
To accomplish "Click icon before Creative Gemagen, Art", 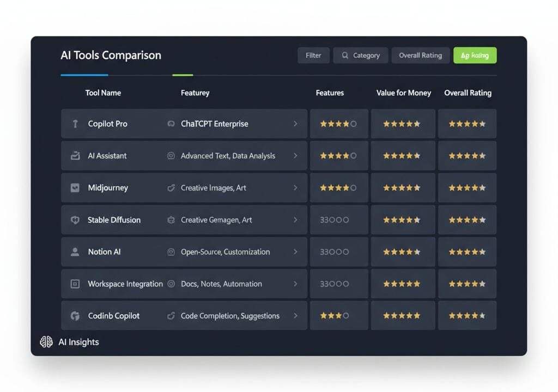I will pyautogui.click(x=171, y=220).
